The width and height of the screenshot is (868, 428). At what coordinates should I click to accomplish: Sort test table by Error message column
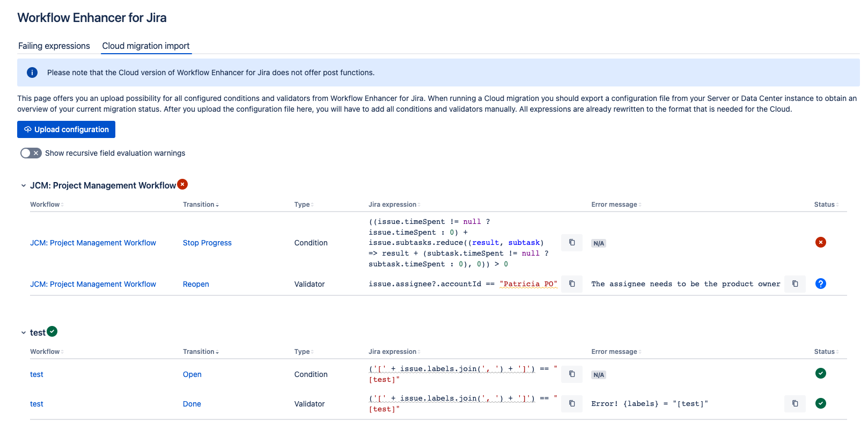[x=616, y=352]
